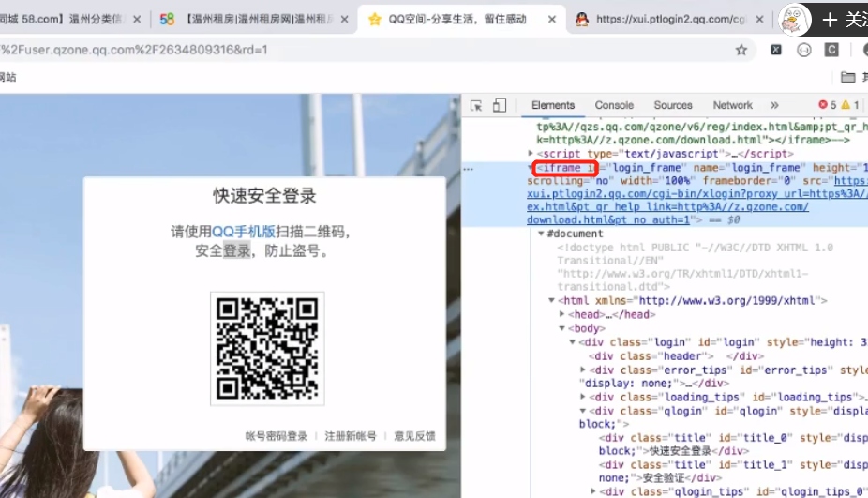Click 注册新帐号 link

[351, 436]
